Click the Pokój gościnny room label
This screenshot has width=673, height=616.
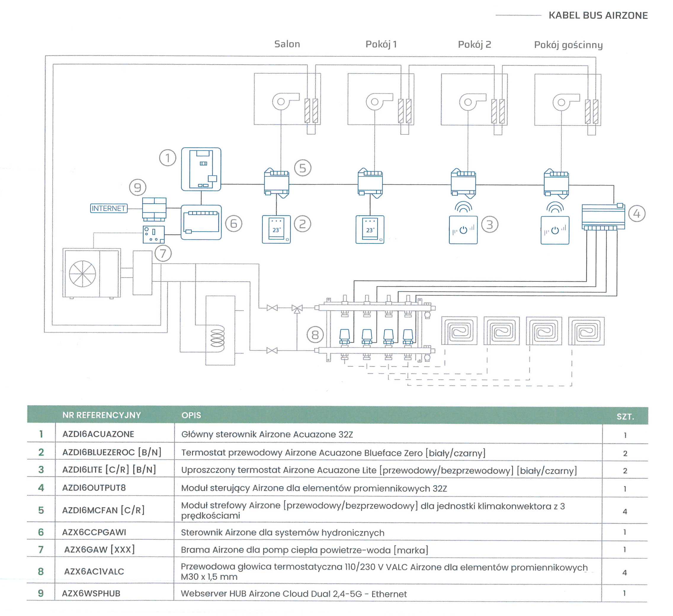pyautogui.click(x=568, y=45)
